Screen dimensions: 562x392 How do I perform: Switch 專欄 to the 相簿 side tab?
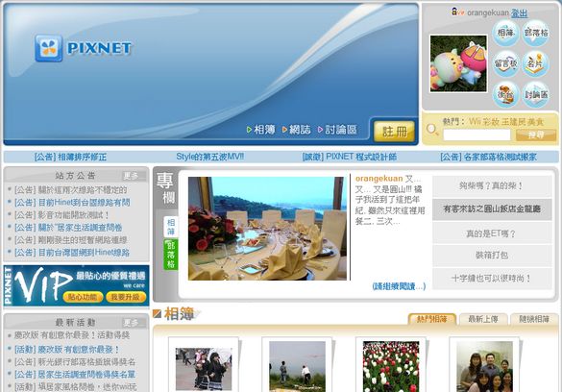point(171,227)
